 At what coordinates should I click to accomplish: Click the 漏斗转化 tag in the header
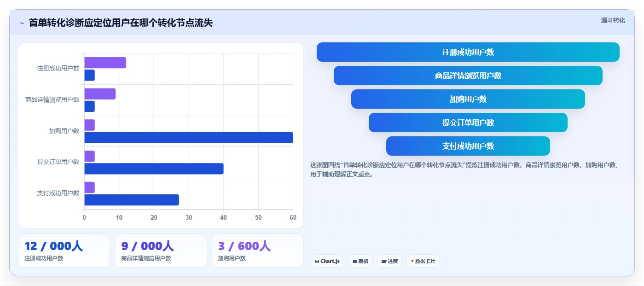(x=613, y=20)
